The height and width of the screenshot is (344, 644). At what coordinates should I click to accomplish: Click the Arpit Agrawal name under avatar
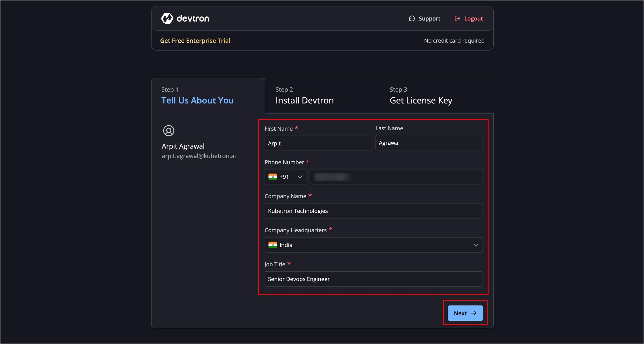click(183, 146)
